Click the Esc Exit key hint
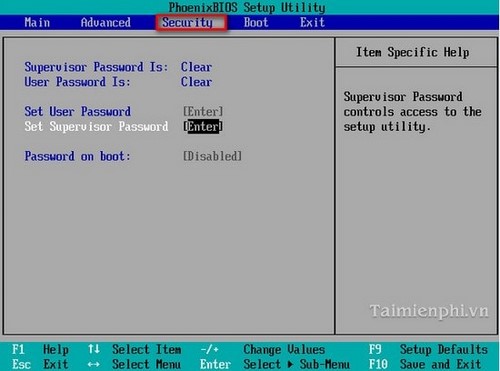 pyautogui.click(x=40, y=364)
